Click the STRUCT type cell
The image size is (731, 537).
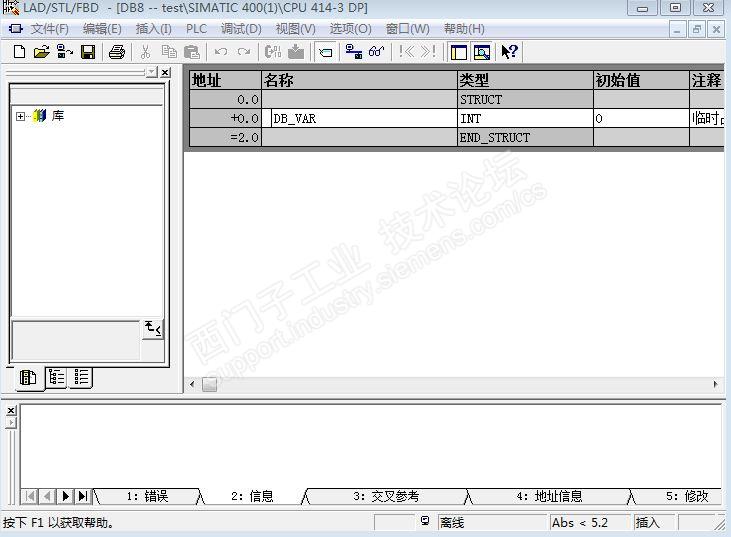click(525, 99)
